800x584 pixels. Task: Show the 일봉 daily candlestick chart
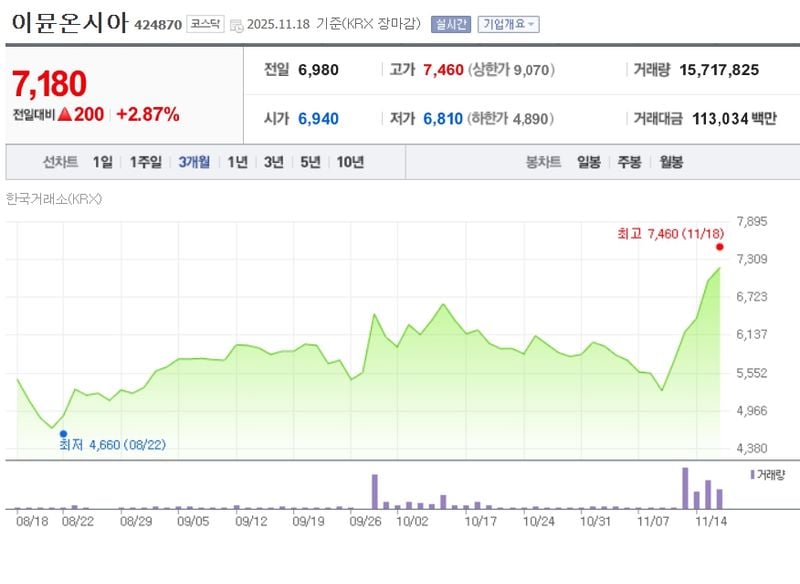click(589, 162)
